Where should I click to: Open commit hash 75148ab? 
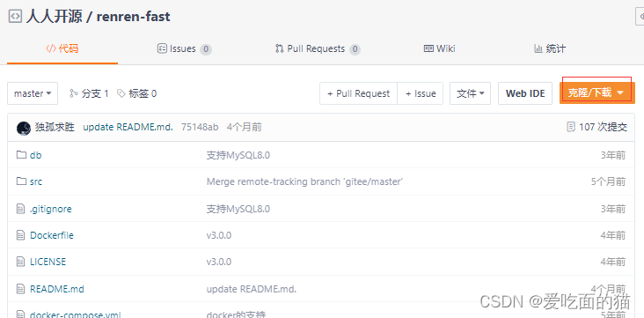[200, 127]
